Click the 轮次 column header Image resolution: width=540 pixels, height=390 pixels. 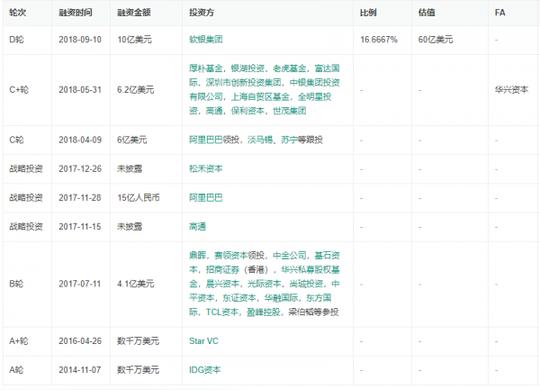click(18, 12)
